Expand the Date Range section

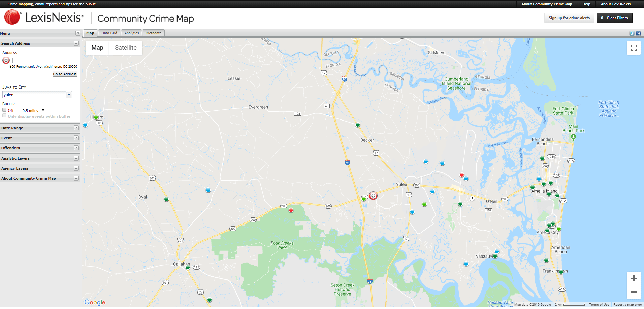[76, 128]
